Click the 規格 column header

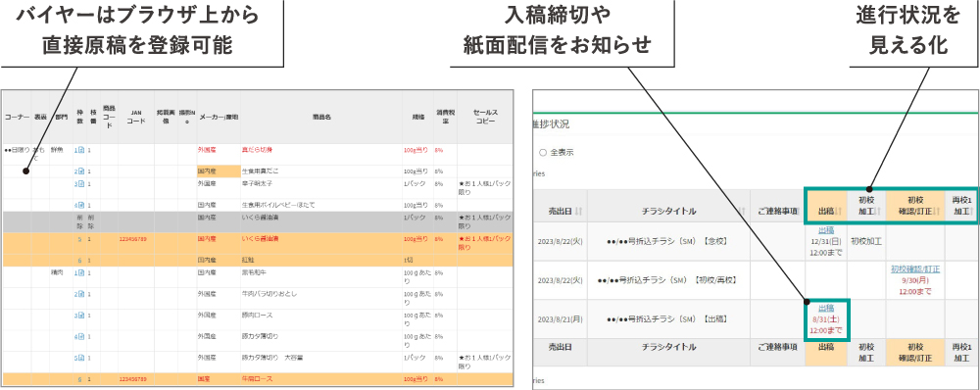418,117
